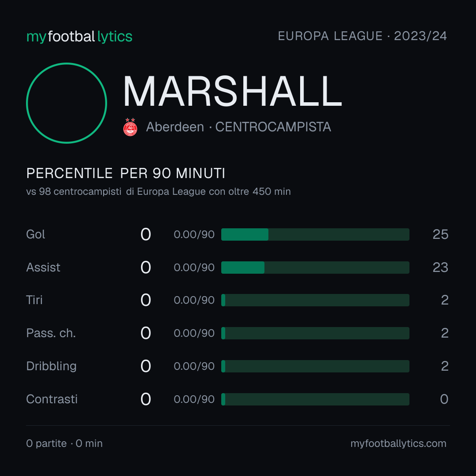
Task: Click the myfootballytics logo at top
Action: coord(79,37)
